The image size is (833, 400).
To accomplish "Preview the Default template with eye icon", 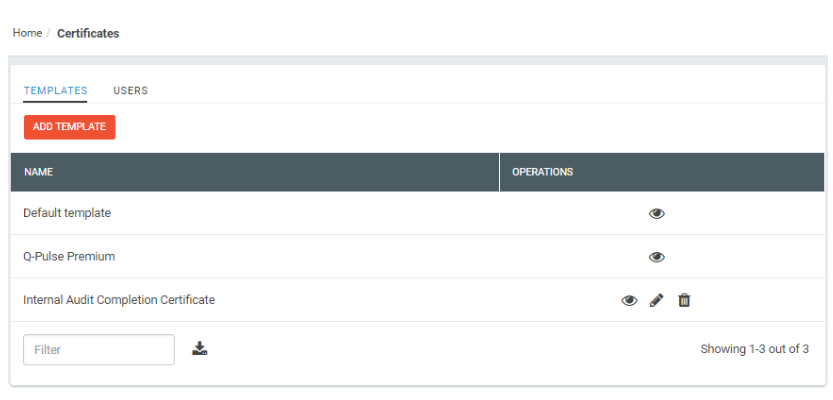I will 657,214.
